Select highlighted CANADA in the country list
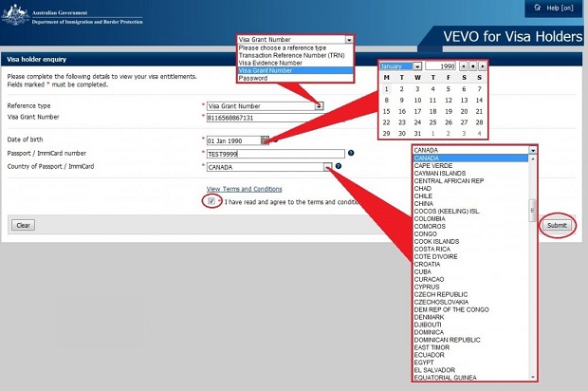Image resolution: width=588 pixels, height=391 pixels. (471, 158)
